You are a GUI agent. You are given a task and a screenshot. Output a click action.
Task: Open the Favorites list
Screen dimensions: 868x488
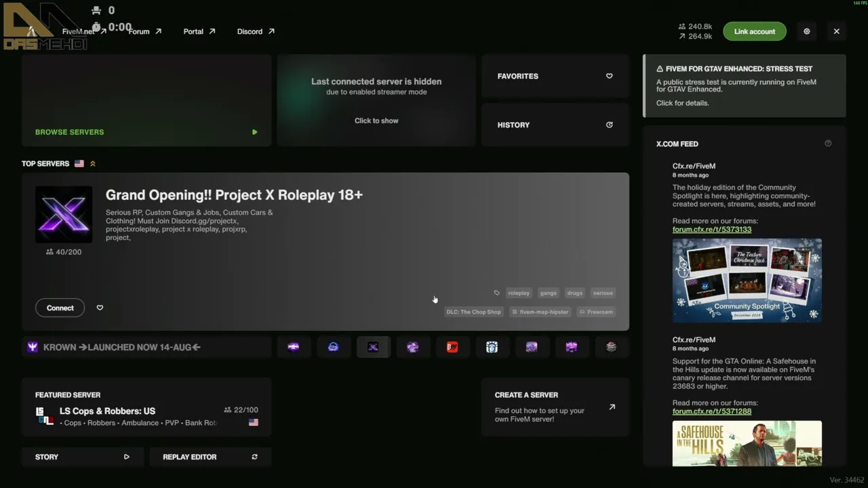555,76
